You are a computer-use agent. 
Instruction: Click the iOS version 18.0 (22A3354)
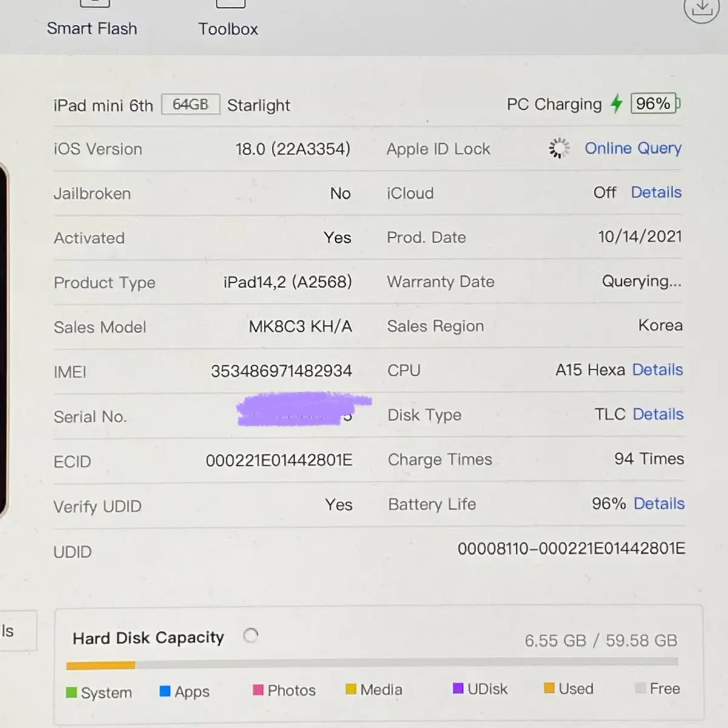[293, 149]
